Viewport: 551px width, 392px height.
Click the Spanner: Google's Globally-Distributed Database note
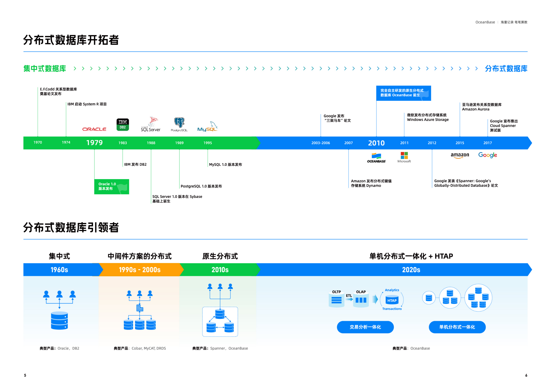click(466, 183)
